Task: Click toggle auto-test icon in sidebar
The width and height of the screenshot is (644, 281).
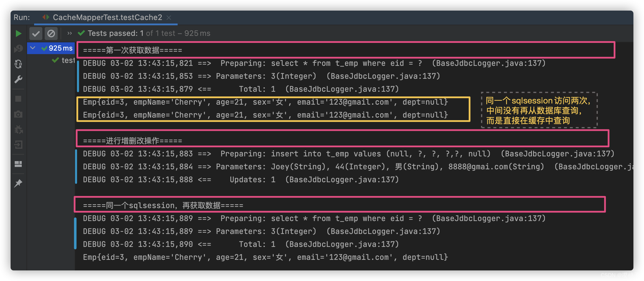Action: pyautogui.click(x=18, y=64)
